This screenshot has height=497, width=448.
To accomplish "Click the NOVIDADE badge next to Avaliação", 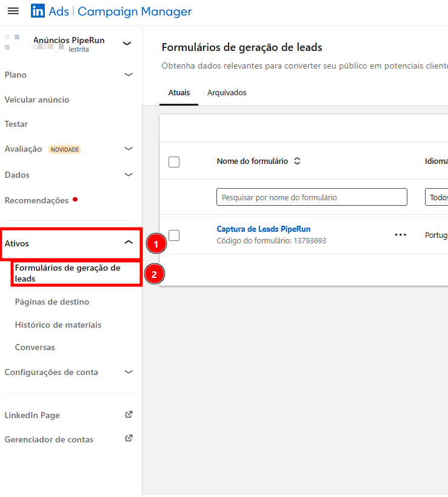I will 64,149.
